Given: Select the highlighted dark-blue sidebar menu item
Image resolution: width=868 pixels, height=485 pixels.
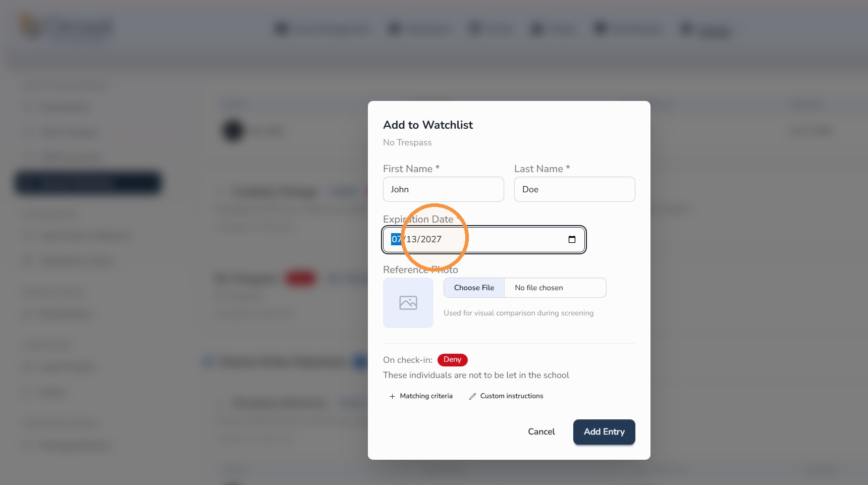Looking at the screenshot, I should tap(88, 183).
